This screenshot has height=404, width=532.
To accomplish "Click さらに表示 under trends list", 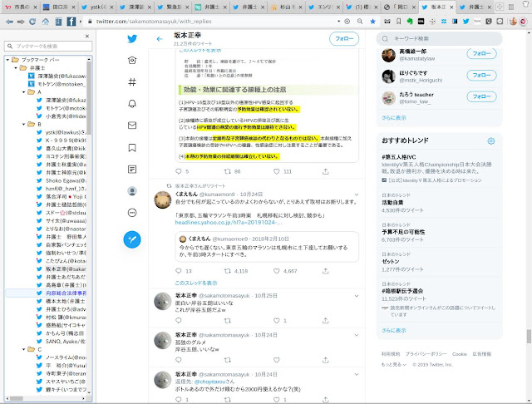I will 393,330.
